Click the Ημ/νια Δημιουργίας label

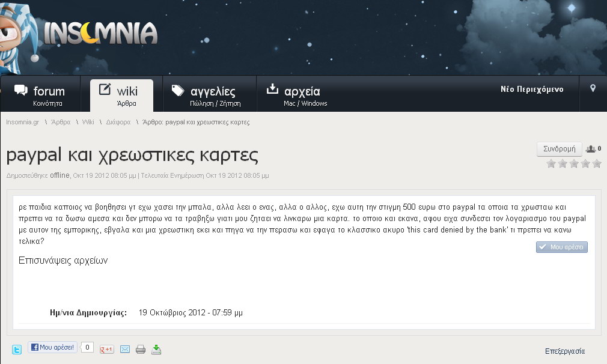[x=88, y=312]
